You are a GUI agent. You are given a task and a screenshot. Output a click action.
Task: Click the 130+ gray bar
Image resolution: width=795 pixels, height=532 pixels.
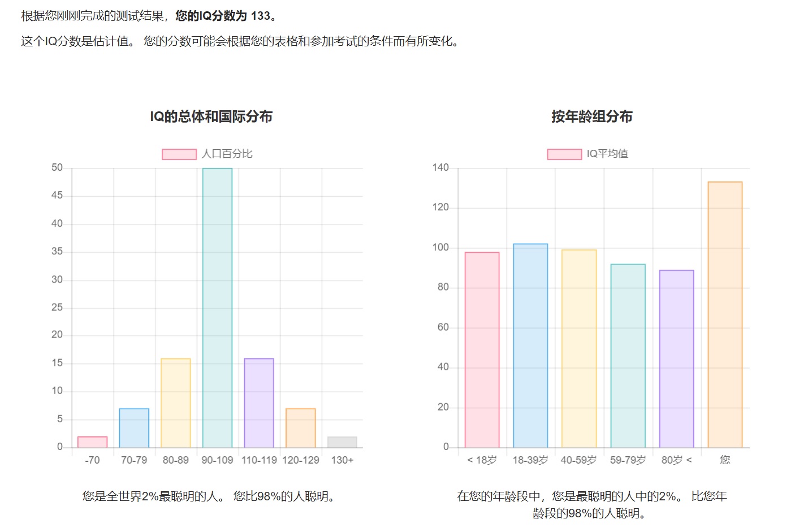pyautogui.click(x=342, y=442)
